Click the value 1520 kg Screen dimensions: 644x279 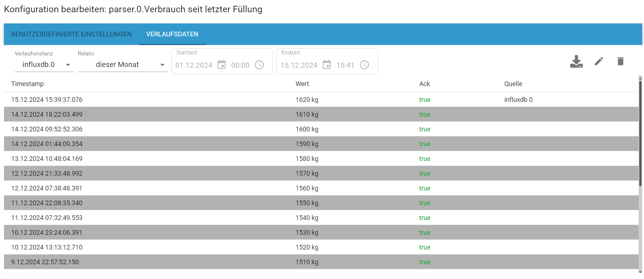pos(307,247)
